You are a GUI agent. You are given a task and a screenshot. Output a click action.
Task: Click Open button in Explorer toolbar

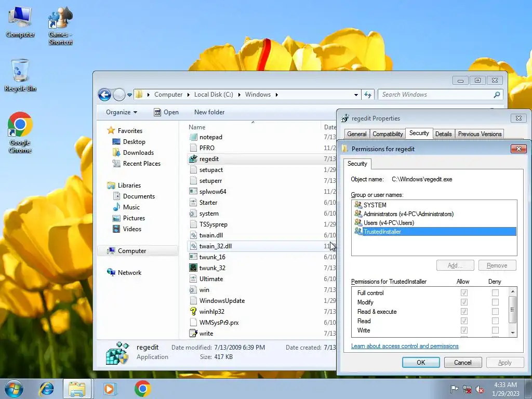coord(166,112)
